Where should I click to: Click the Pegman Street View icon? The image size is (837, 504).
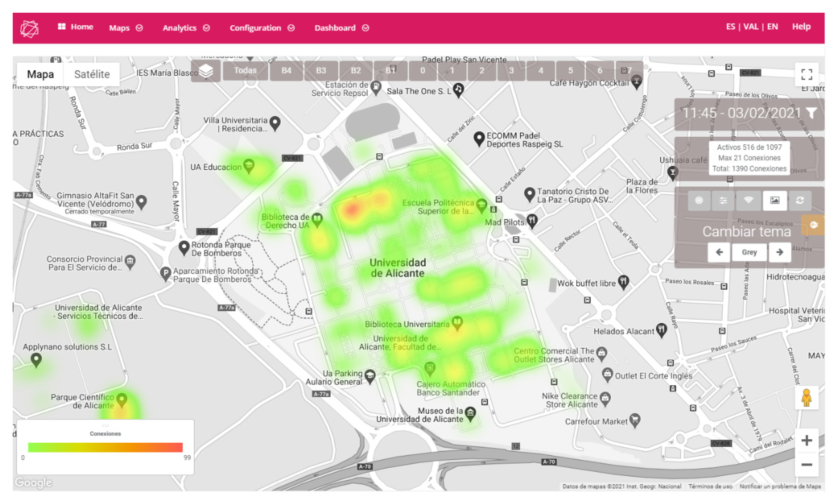[806, 398]
